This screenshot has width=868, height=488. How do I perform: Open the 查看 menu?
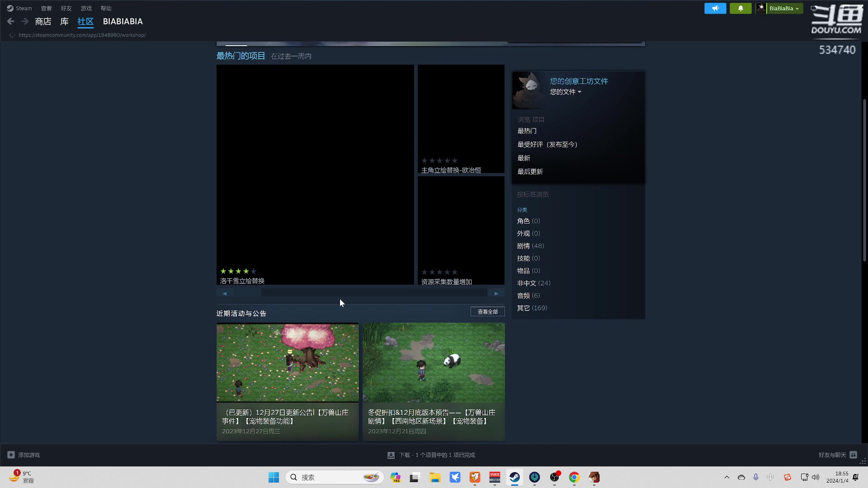tap(46, 8)
